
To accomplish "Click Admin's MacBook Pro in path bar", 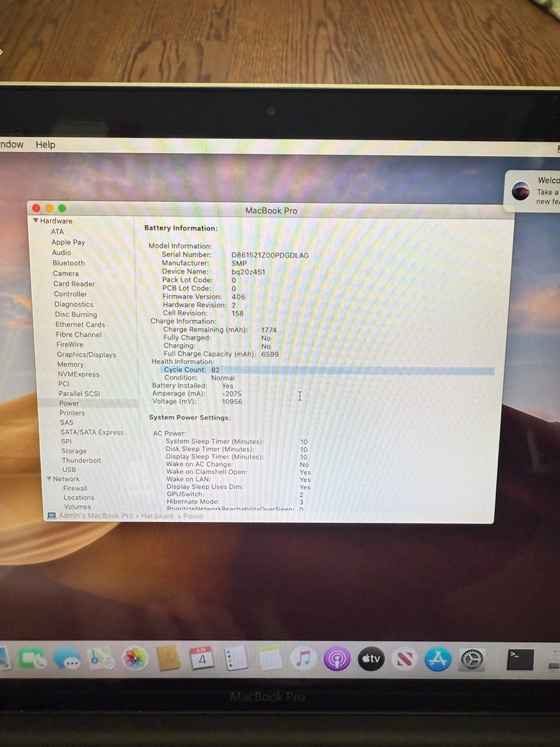I will coord(95,516).
